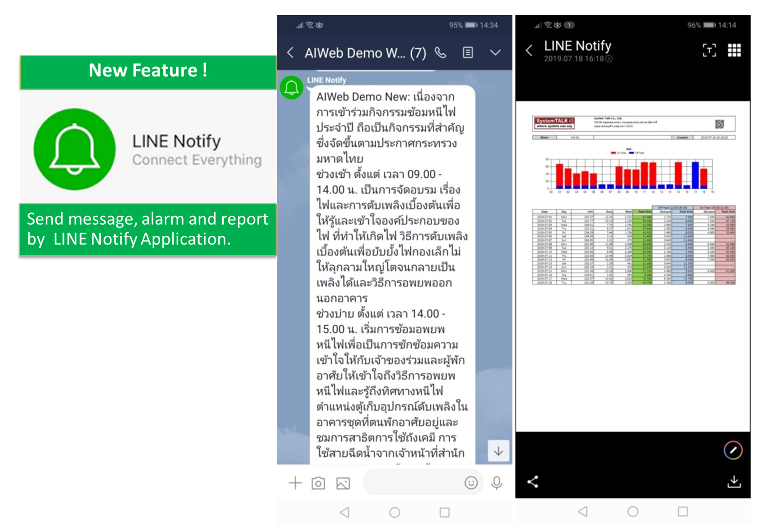The image size is (779, 532).
Task: Tap Android home button under image viewer
Action: (x=633, y=512)
